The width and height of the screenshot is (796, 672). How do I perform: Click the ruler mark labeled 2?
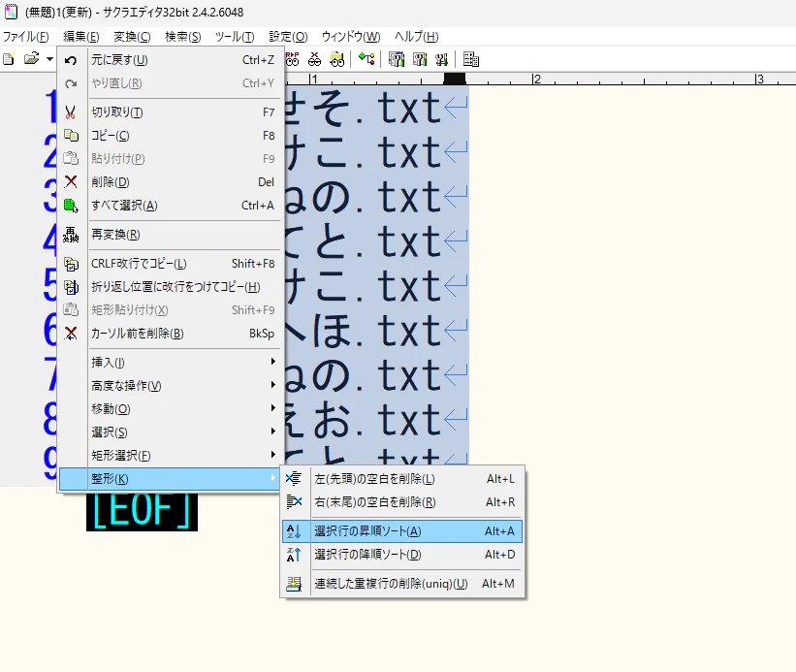pos(536,80)
